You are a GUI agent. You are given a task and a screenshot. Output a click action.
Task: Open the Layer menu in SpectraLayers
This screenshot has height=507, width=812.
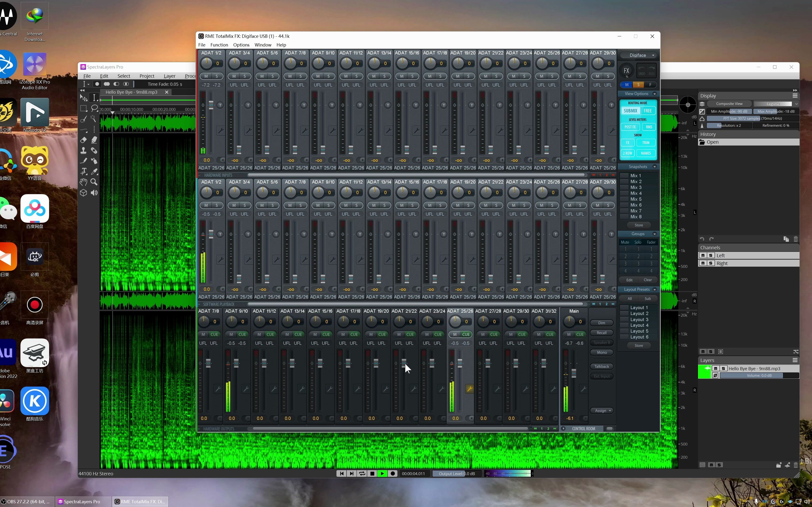click(x=169, y=76)
